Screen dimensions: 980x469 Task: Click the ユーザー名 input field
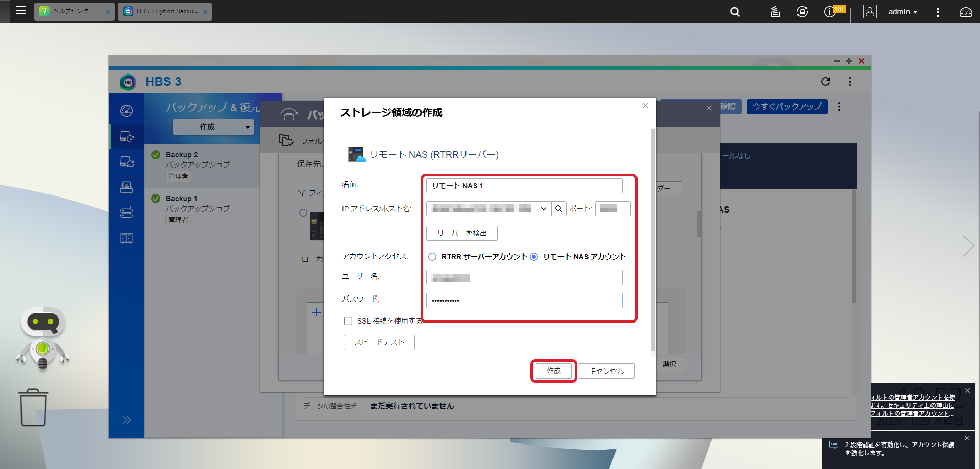pyautogui.click(x=524, y=278)
